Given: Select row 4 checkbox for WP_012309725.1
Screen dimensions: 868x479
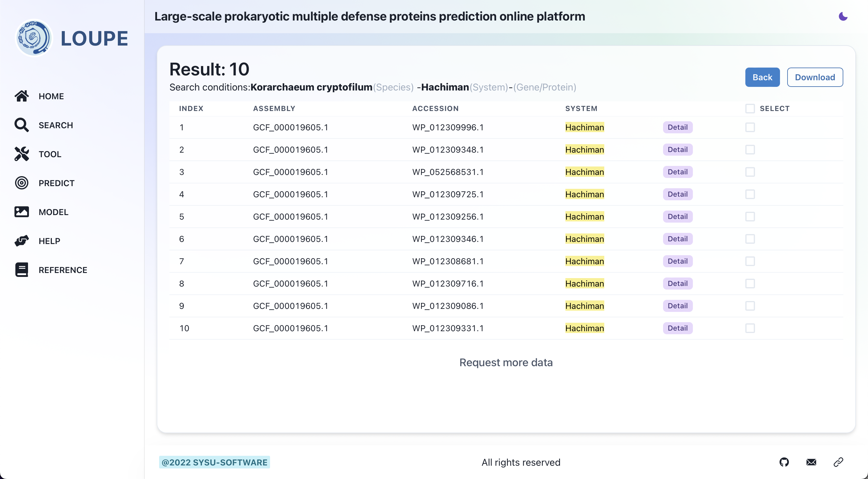Looking at the screenshot, I should pos(750,194).
